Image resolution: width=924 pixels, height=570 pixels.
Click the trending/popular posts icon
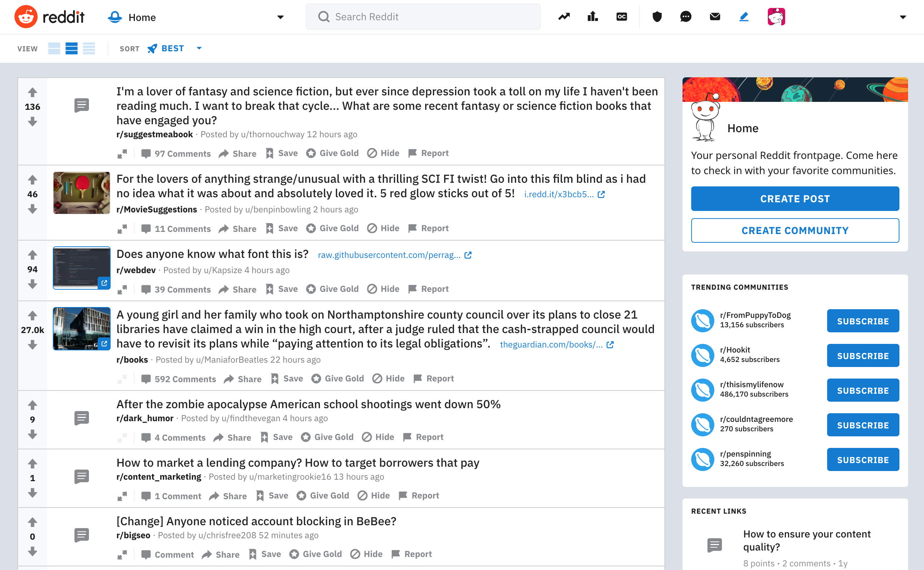[x=564, y=17]
